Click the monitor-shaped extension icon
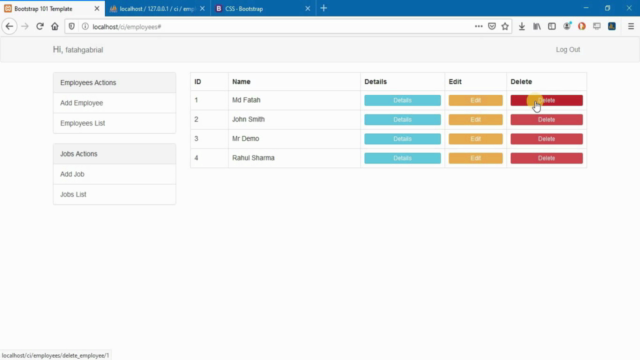Image resolution: width=640 pixels, height=360 pixels. pos(597,27)
